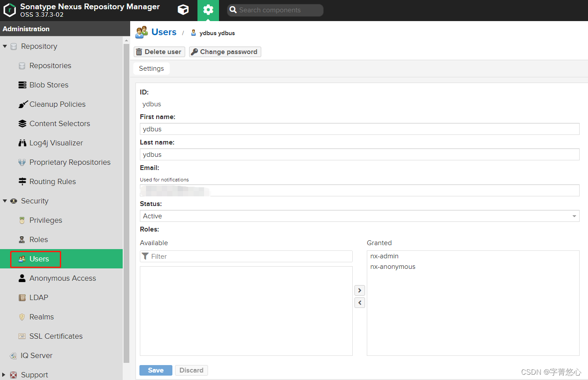588x380 pixels.
Task: Click the Sonatype Nexus logo icon
Action: [10, 10]
